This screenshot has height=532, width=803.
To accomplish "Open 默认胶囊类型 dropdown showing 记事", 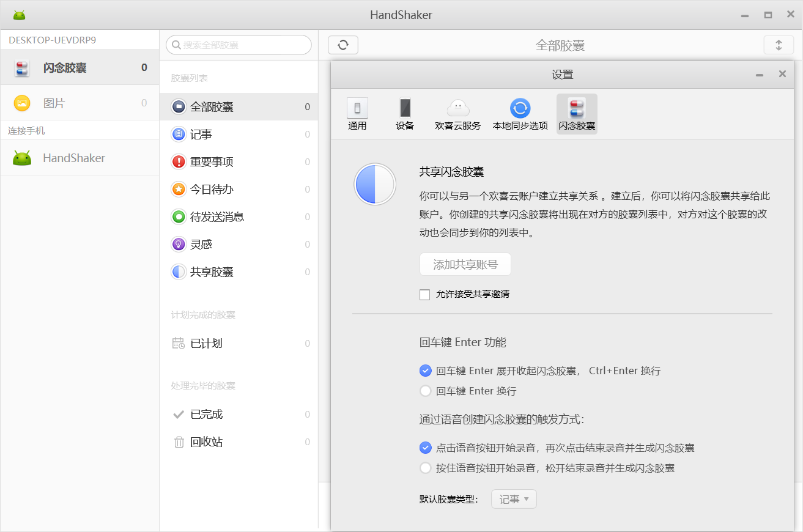I will pyautogui.click(x=514, y=500).
